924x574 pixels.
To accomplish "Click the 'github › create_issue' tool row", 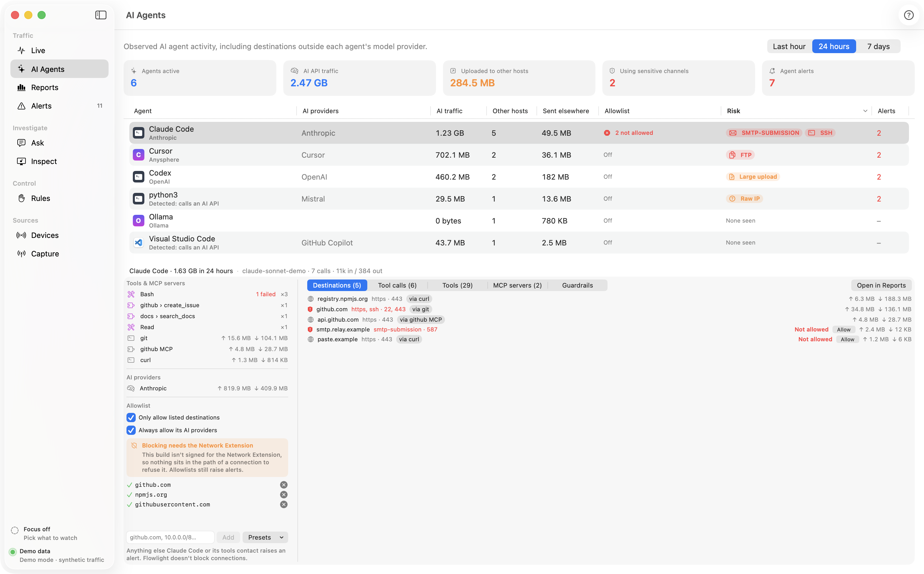I will pos(207,305).
